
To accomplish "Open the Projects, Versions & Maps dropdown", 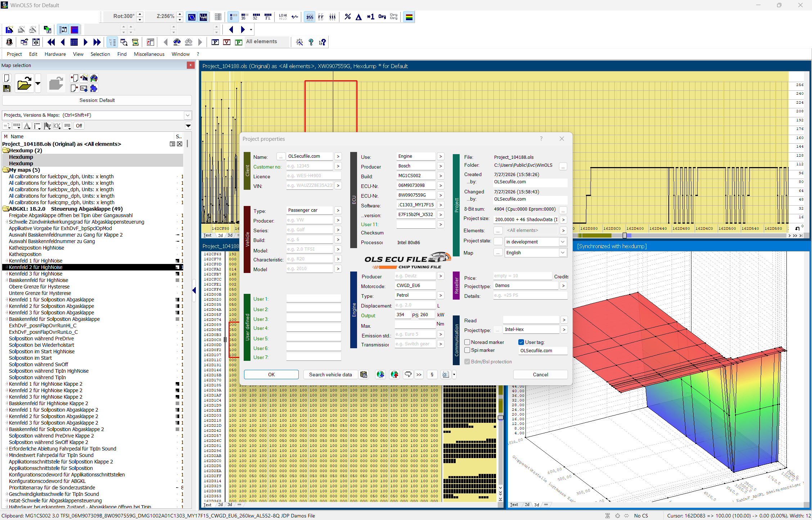I will [x=188, y=115].
